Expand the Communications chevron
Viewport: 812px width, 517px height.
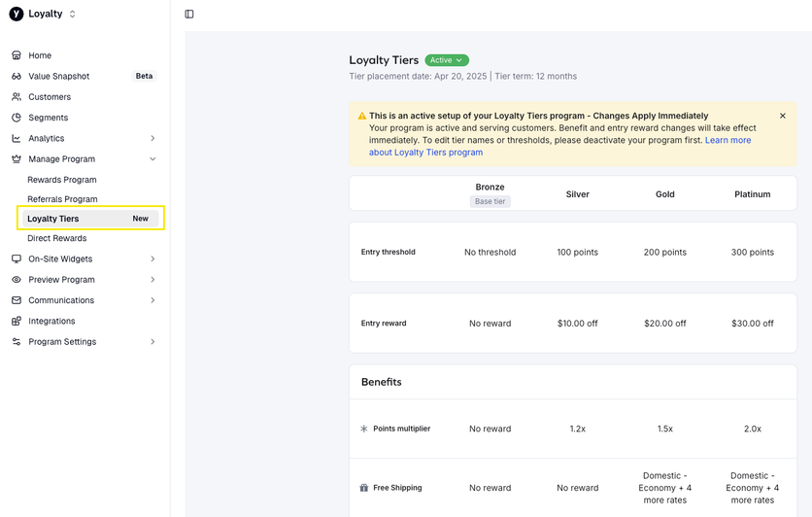pyautogui.click(x=152, y=300)
